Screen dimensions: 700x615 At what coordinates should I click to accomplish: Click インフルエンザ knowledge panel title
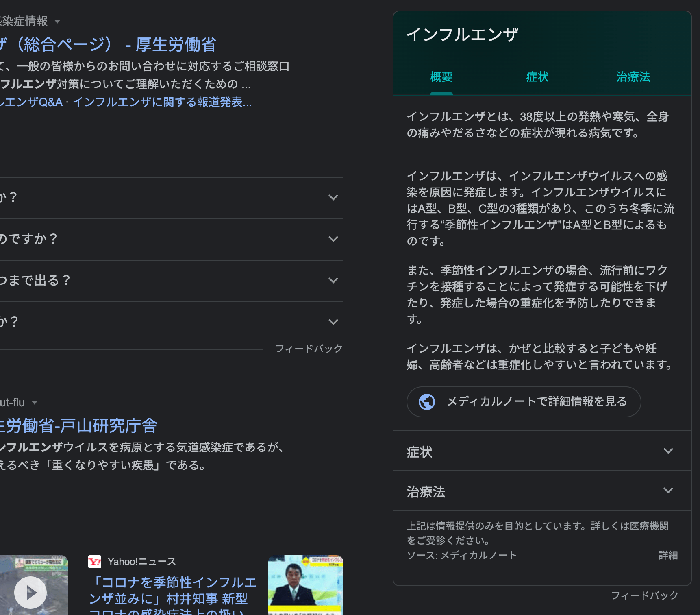[x=462, y=35]
